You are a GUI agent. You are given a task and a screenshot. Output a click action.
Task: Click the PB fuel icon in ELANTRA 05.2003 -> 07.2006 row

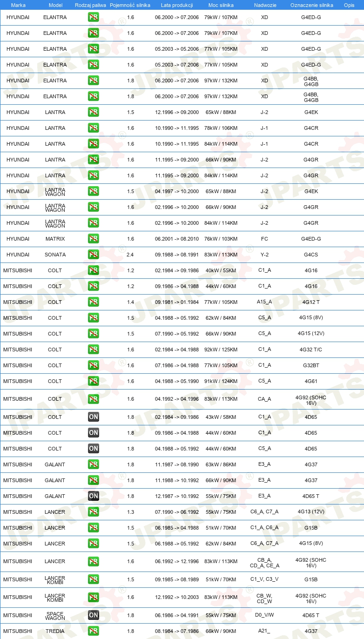[94, 65]
